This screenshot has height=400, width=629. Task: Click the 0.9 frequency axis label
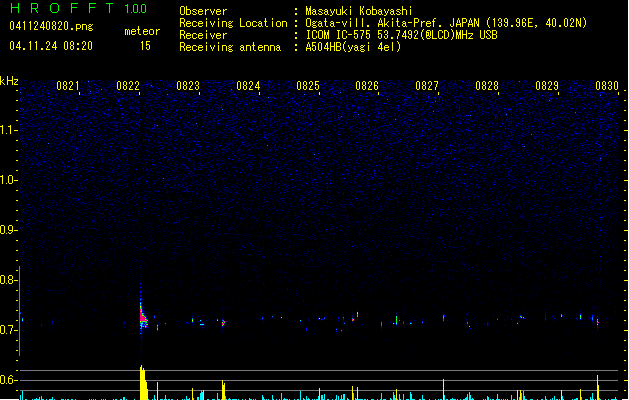(8, 230)
